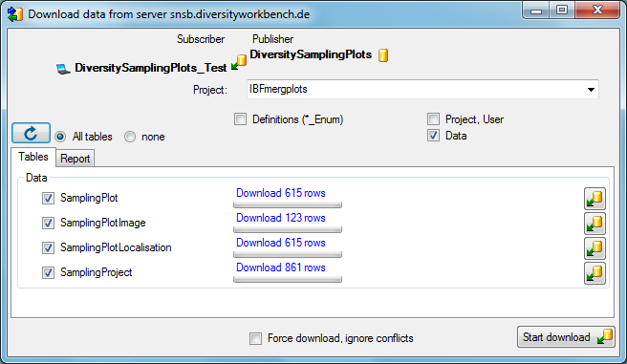Click the Publisher heading label

point(272,39)
